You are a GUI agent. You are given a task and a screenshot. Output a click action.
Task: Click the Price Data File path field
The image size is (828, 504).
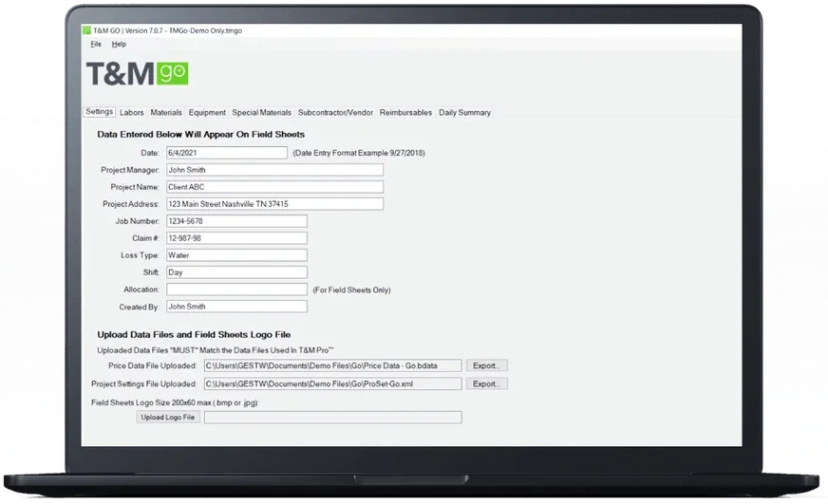pos(333,365)
